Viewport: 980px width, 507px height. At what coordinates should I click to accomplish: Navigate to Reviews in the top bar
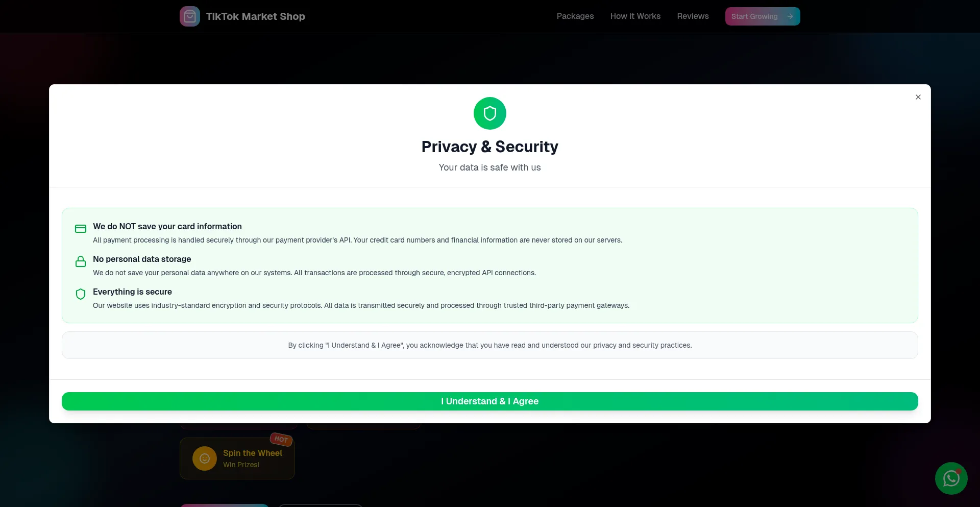(x=693, y=16)
